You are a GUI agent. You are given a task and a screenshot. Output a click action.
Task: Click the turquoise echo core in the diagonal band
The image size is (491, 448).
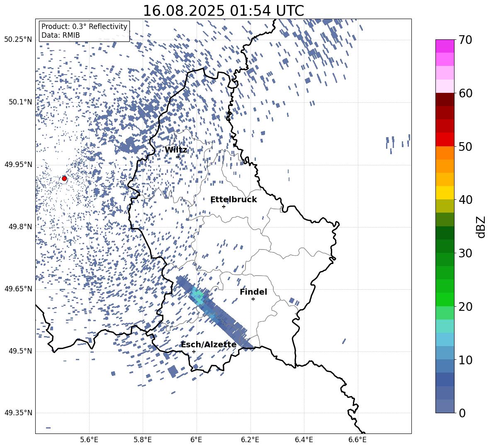point(198,295)
